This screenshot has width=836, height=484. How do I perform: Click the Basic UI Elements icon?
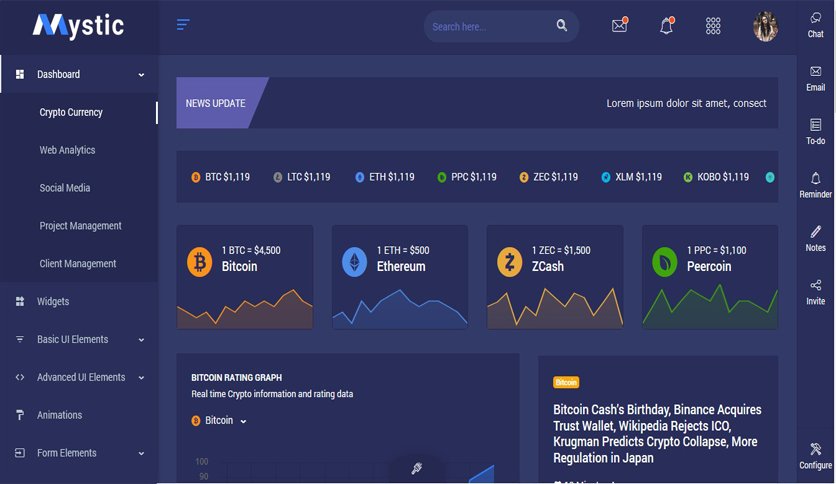20,339
